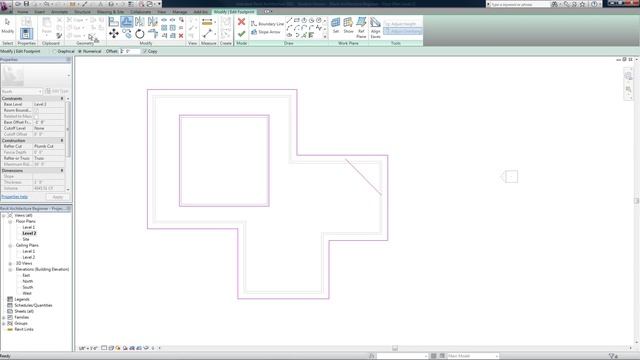The height and width of the screenshot is (360, 640).
Task: Choose the Rectangle draw tool
Action: tap(297, 20)
